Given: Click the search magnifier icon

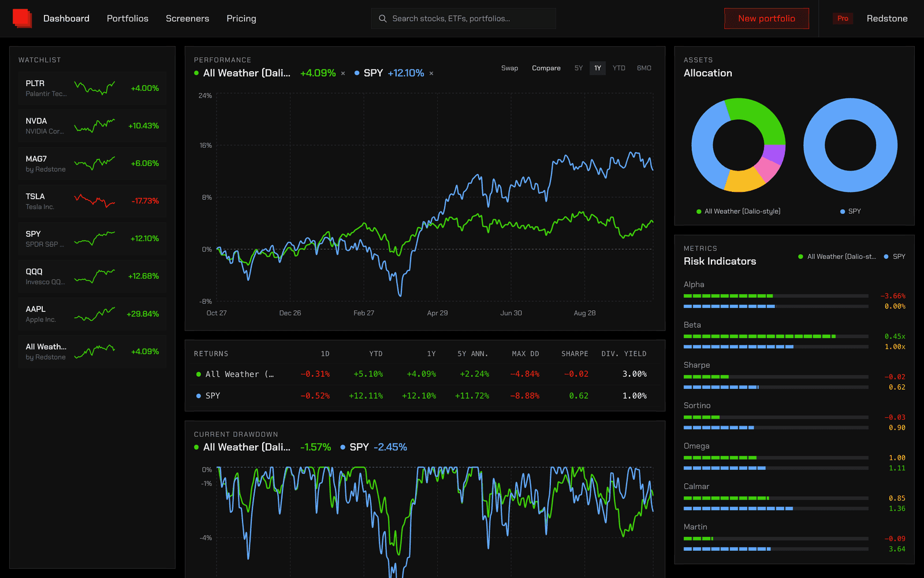Looking at the screenshot, I should click(x=382, y=18).
